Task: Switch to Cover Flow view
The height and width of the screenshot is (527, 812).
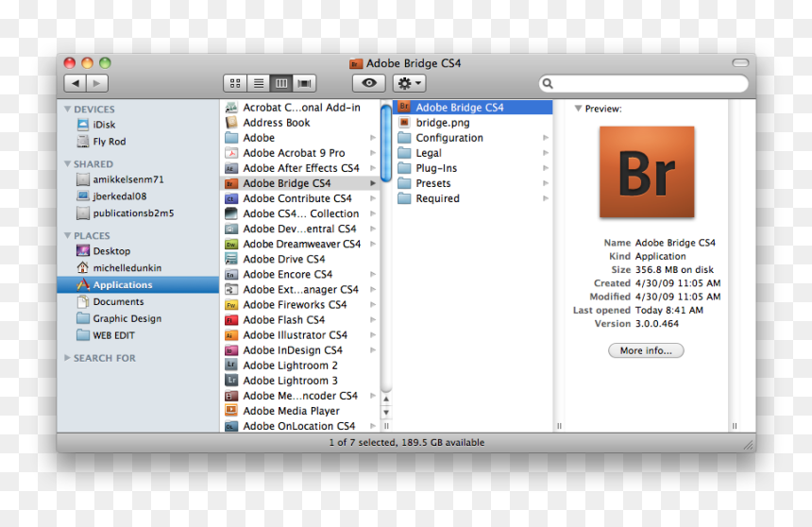Action: pos(304,83)
